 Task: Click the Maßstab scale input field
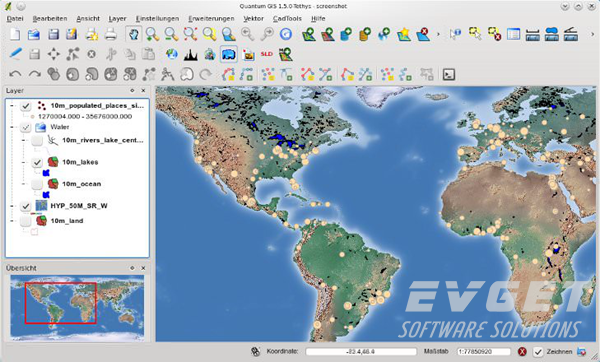(x=484, y=352)
